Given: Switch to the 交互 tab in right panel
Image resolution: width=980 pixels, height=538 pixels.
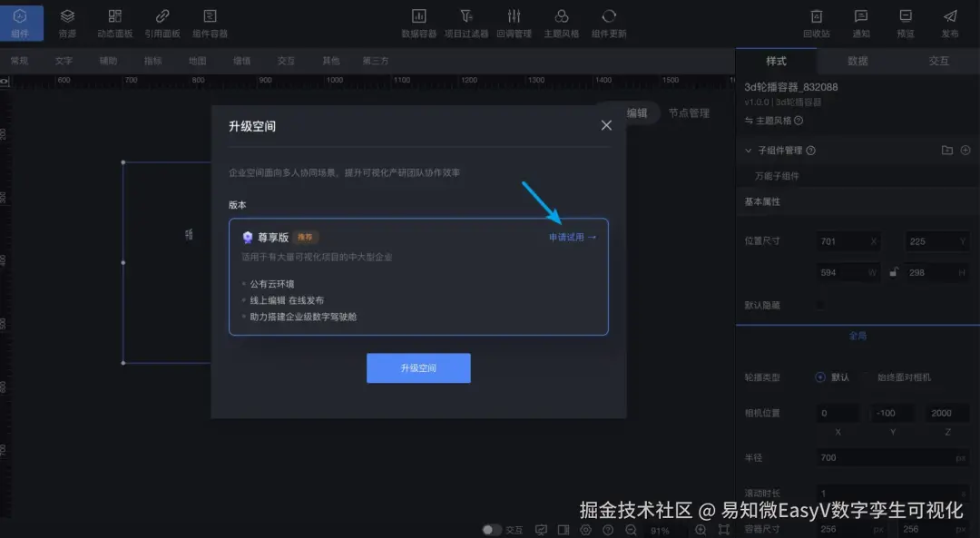Looking at the screenshot, I should point(939,61).
